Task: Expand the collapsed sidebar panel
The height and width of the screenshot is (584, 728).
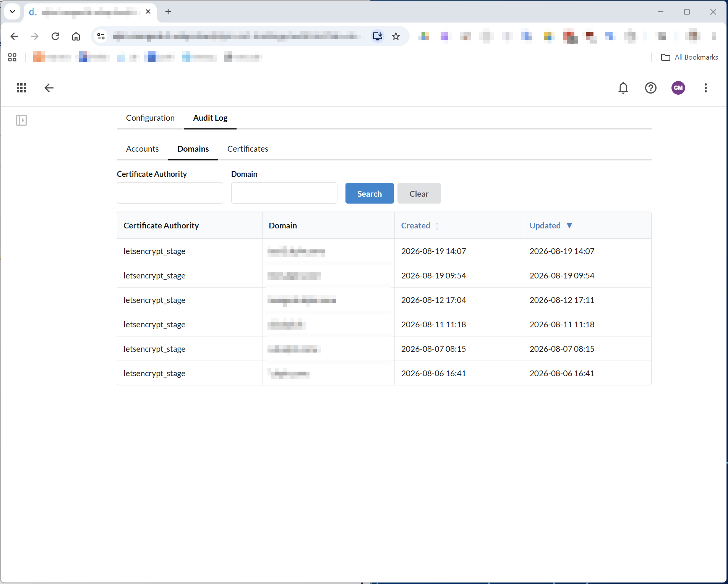Action: click(21, 120)
